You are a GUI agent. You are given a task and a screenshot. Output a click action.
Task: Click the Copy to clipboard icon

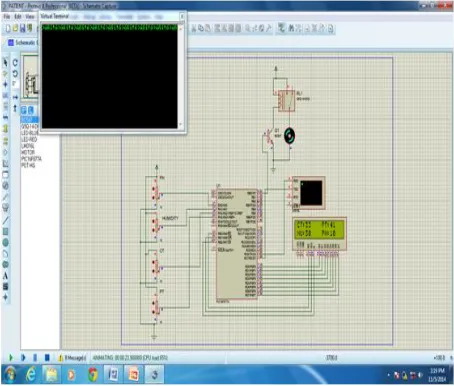pyautogui.click(x=201, y=29)
